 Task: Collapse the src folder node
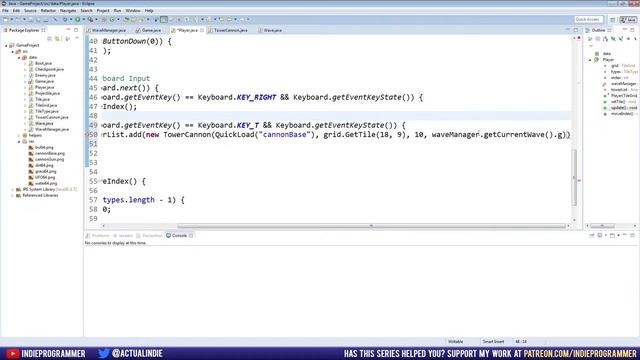point(13,51)
